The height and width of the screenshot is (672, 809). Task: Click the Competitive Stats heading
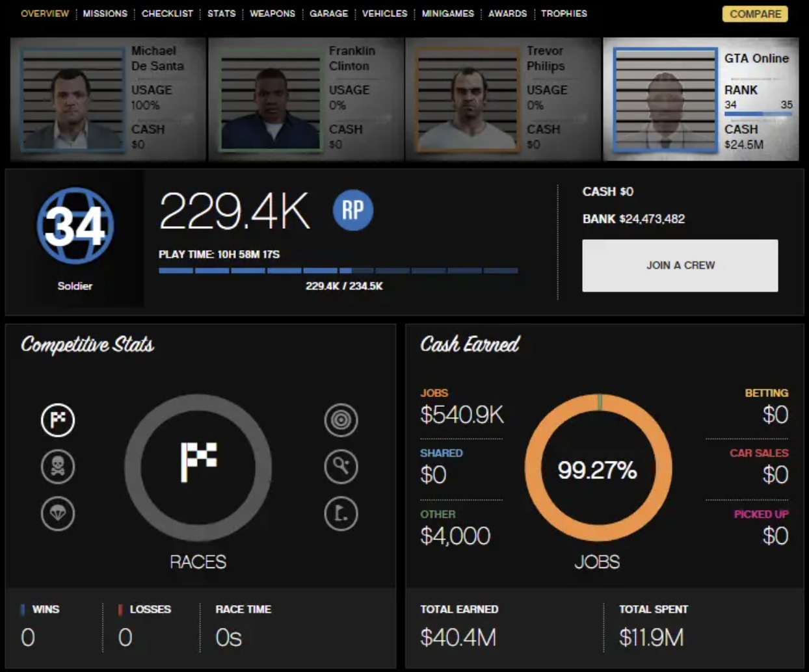(88, 344)
